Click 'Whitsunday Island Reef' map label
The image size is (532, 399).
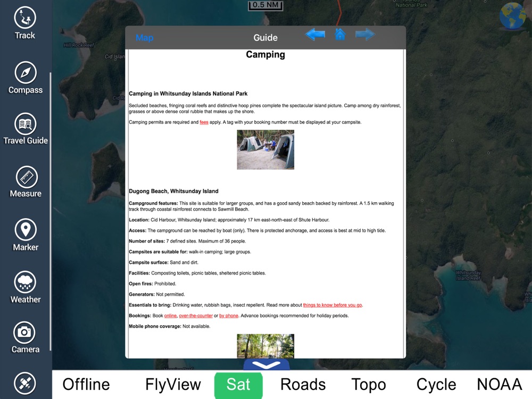point(468,275)
